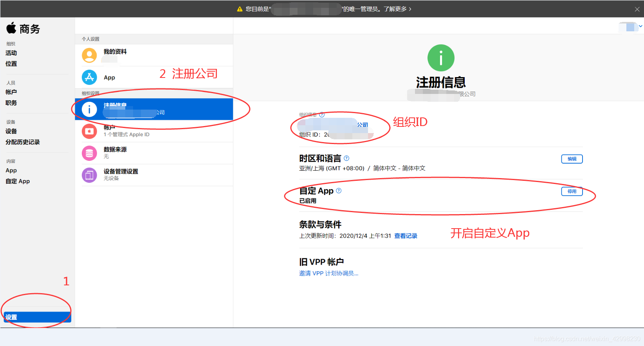Go to 位置 in sidebar
The image size is (644, 346).
pos(11,64)
